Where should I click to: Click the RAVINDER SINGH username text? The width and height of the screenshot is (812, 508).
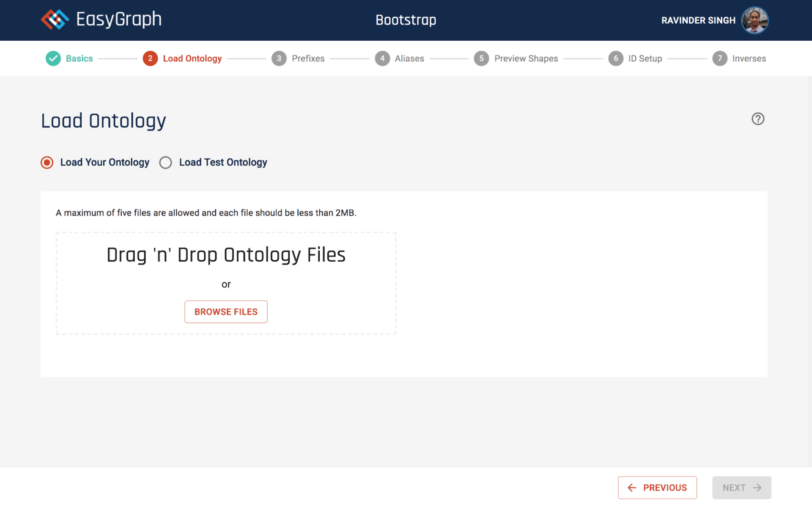point(698,20)
